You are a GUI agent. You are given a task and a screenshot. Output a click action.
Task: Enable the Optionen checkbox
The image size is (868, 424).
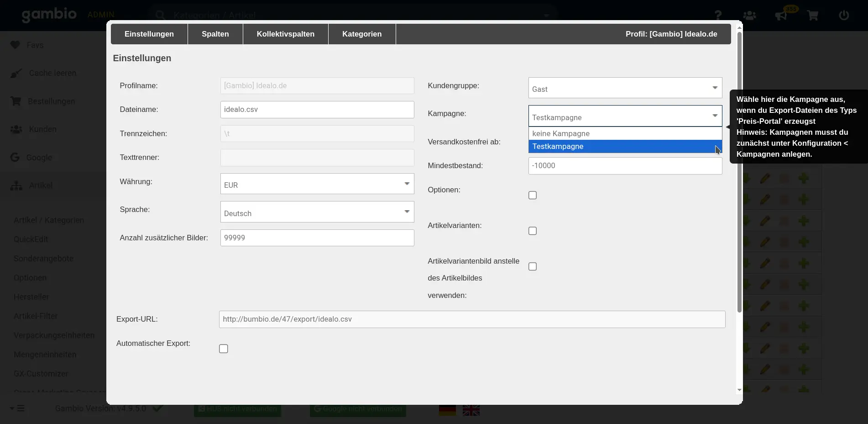533,196
